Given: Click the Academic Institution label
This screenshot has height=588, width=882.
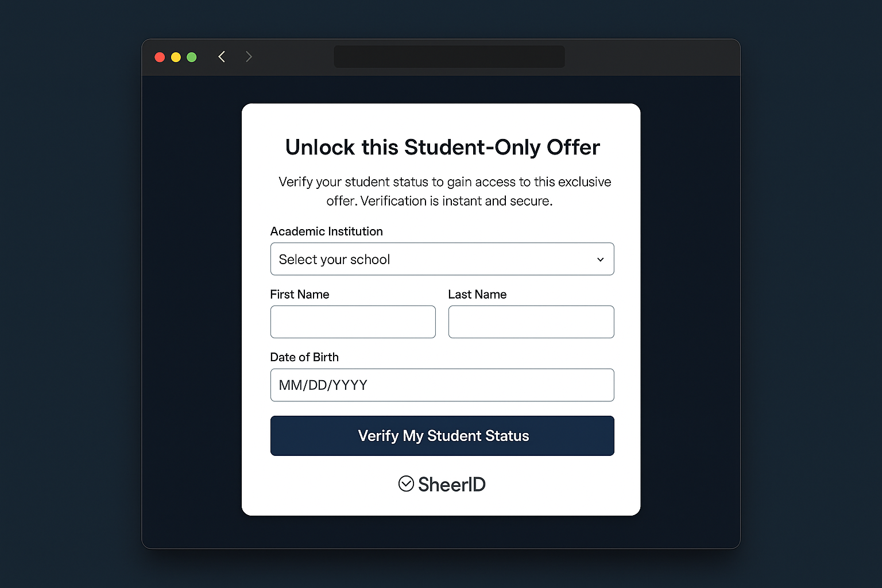Looking at the screenshot, I should [326, 231].
